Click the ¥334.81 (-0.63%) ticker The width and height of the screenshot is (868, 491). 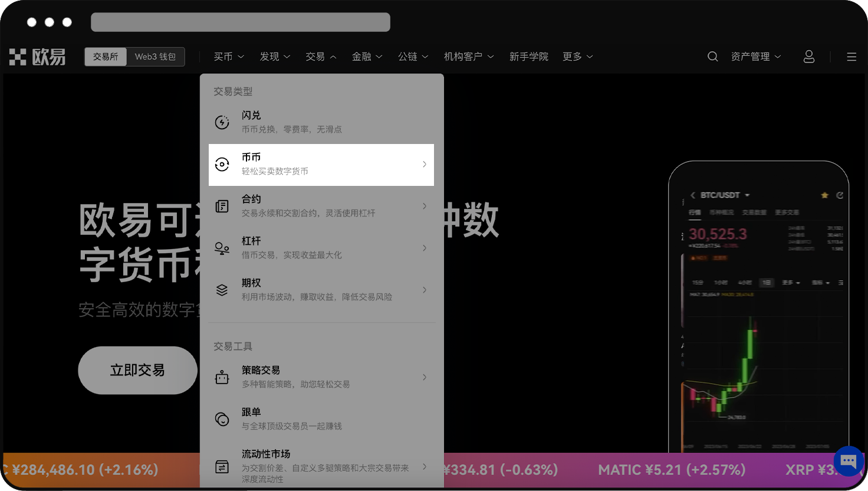tap(500, 470)
